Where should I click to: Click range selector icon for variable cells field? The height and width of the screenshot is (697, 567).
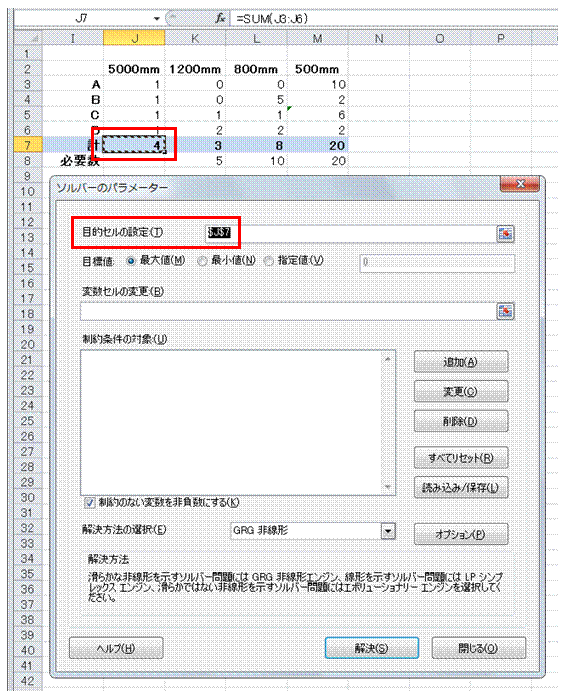[505, 311]
